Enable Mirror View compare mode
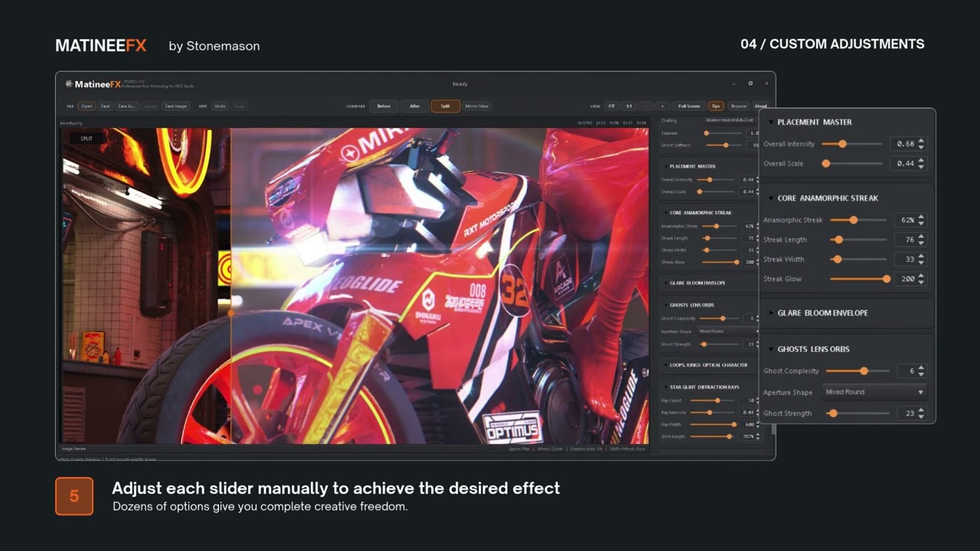This screenshot has width=980, height=551. tap(476, 106)
